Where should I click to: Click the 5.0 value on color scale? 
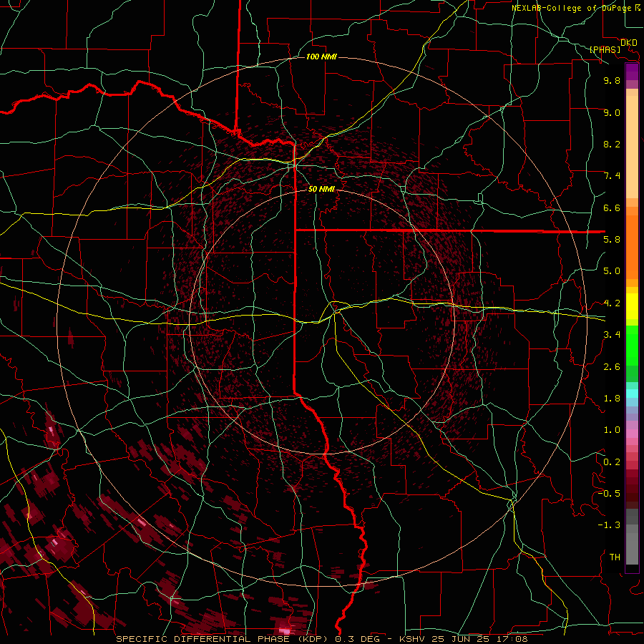pos(612,271)
